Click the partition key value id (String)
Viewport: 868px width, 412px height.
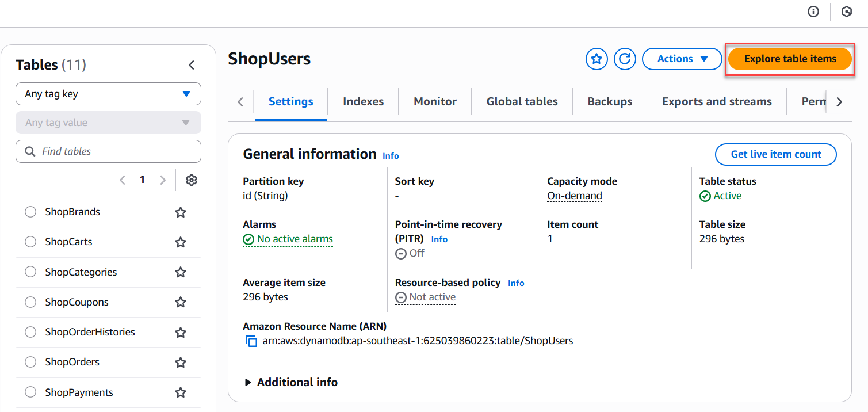point(265,196)
